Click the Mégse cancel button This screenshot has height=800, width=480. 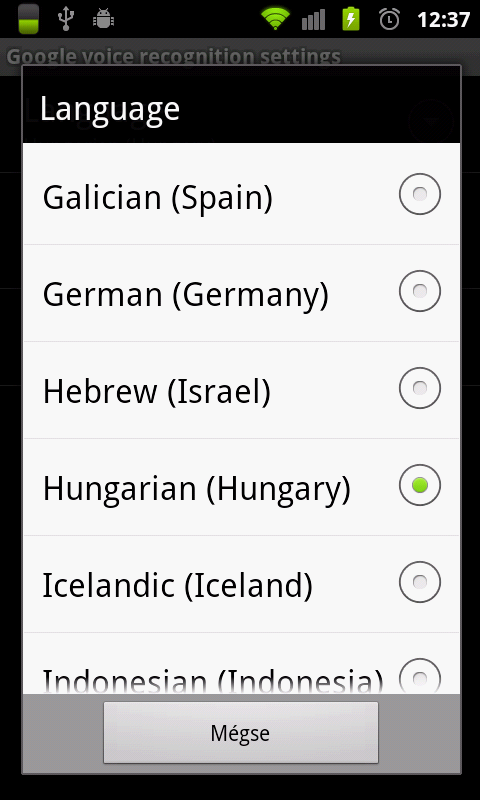tap(241, 733)
